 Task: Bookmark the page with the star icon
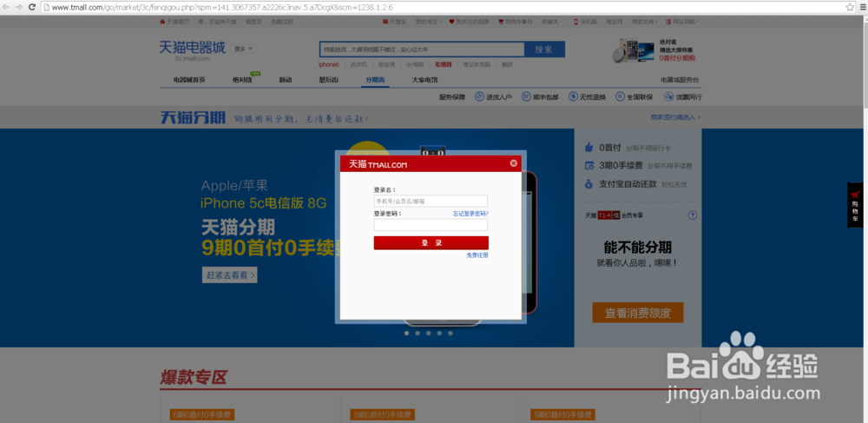pos(850,7)
